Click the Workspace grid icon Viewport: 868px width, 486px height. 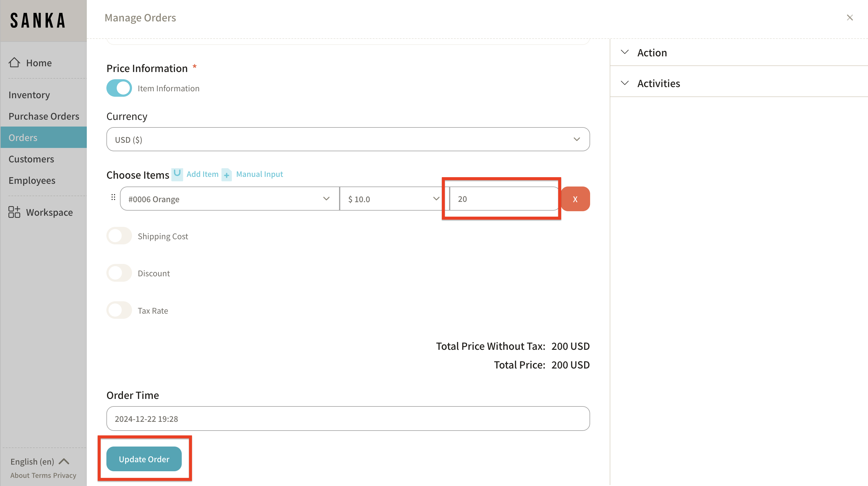click(14, 212)
